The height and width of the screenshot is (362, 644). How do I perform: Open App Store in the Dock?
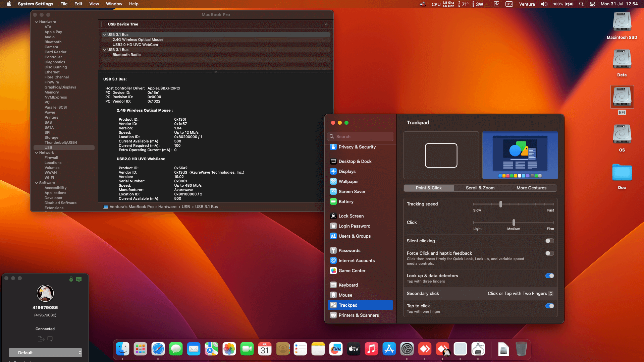(389, 349)
